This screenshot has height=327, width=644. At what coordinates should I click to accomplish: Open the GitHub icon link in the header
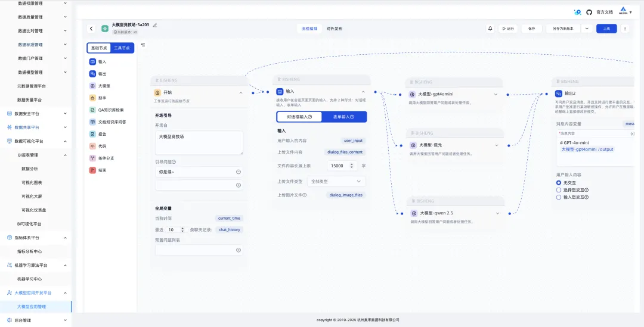[x=589, y=13]
